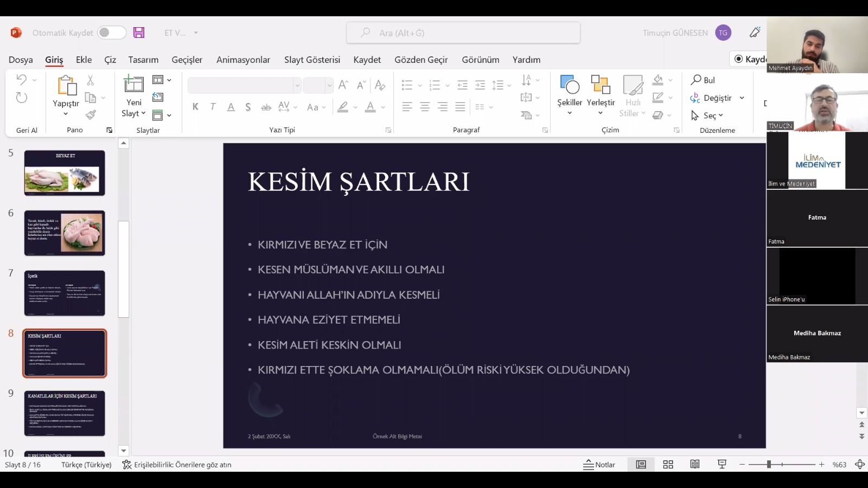Click the shape fill paint bucket
Screen dimensions: 868x488
click(658, 80)
